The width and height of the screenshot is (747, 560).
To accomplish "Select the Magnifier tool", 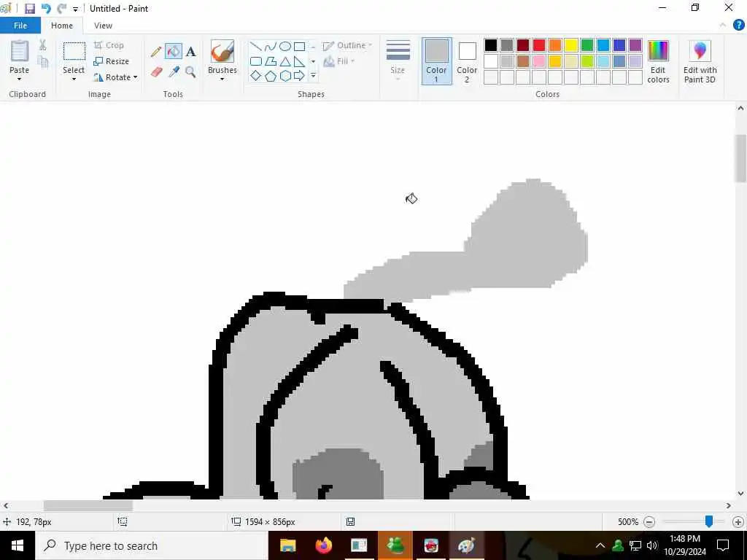I will pyautogui.click(x=190, y=72).
